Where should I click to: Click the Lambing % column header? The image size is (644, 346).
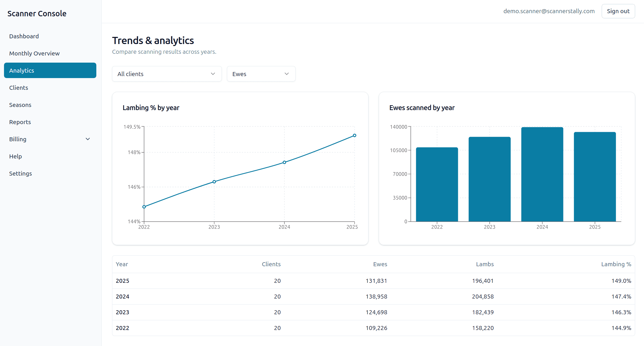[x=616, y=264]
